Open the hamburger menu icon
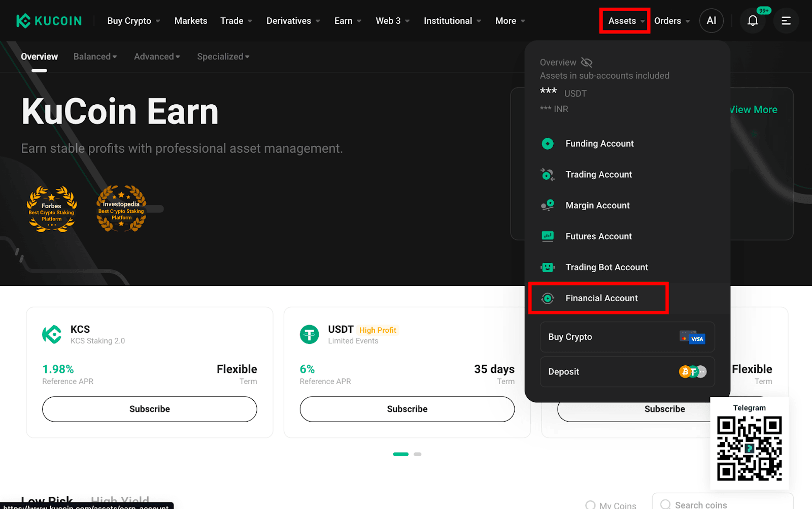The width and height of the screenshot is (812, 509). (x=786, y=21)
